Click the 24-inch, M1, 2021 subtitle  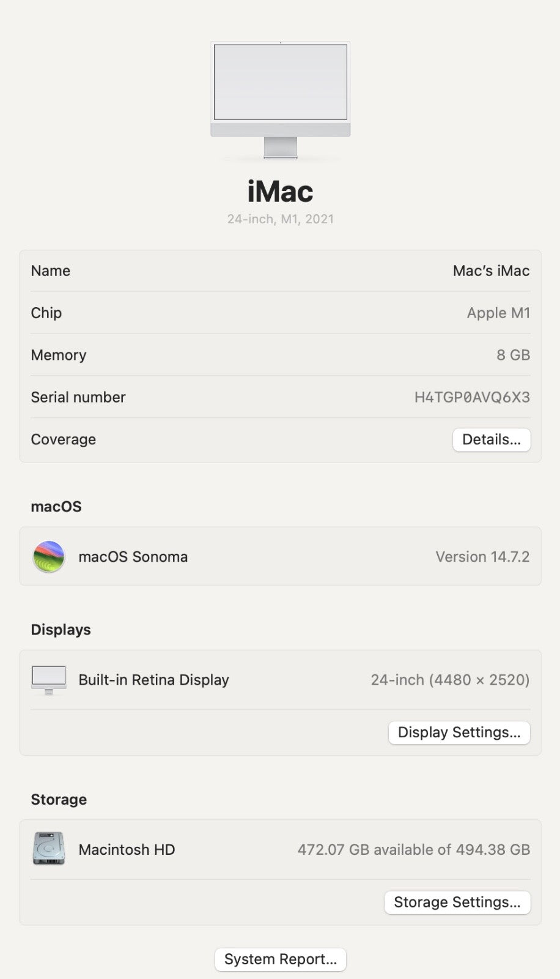point(281,219)
